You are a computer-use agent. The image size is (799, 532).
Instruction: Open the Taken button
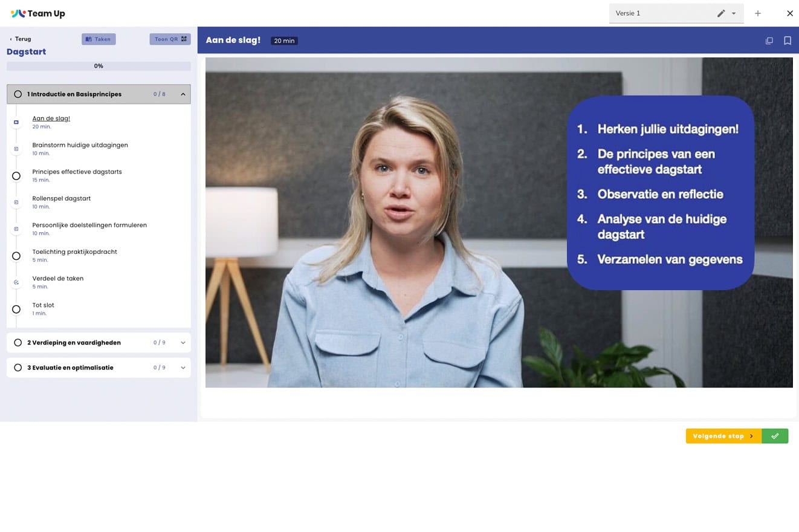pyautogui.click(x=99, y=39)
